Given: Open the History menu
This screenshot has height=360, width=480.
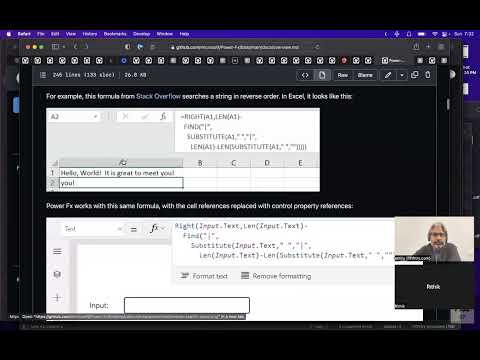Looking at the screenshot, I should [x=90, y=34].
